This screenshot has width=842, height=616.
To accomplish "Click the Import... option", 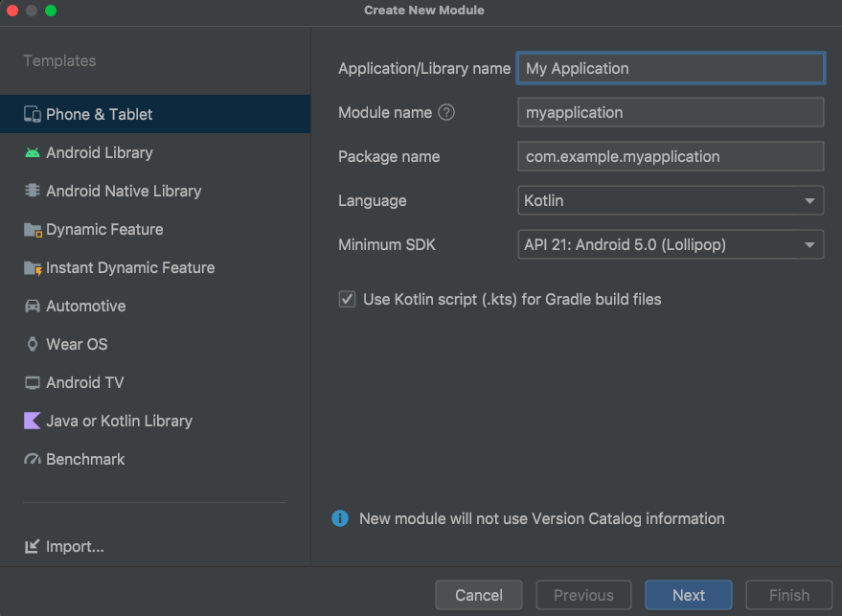I will [75, 546].
